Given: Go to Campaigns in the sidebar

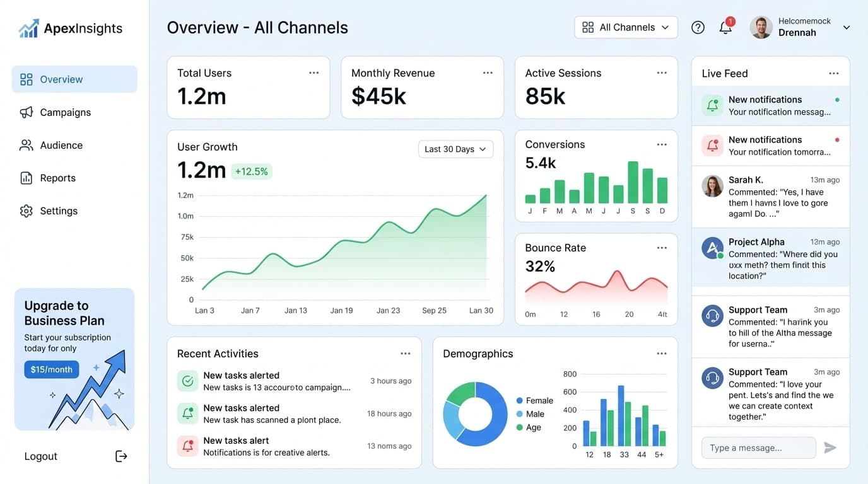Looking at the screenshot, I should click(65, 112).
